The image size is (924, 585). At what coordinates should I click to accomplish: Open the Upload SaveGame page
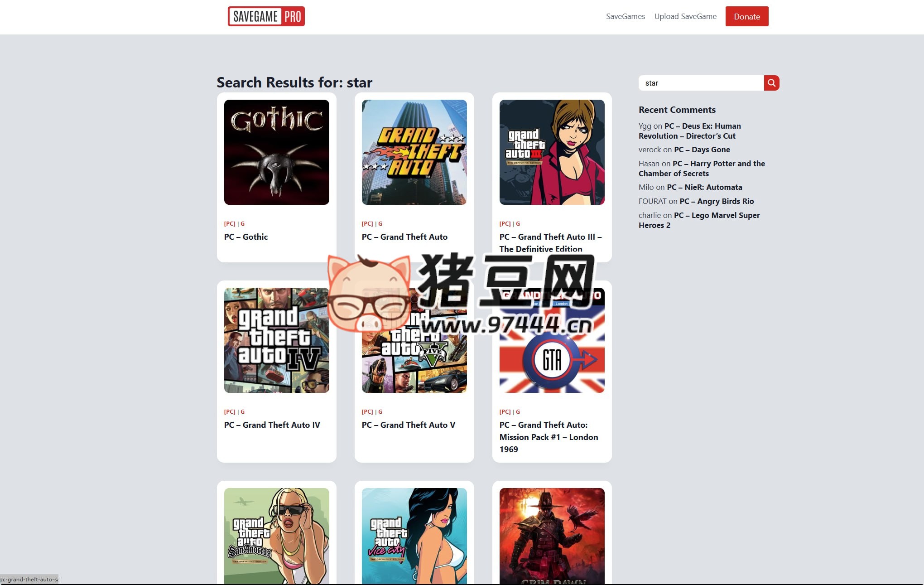tap(685, 16)
